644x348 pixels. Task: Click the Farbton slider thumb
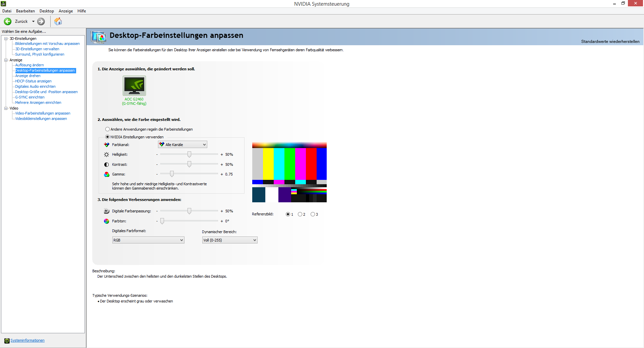coord(162,221)
